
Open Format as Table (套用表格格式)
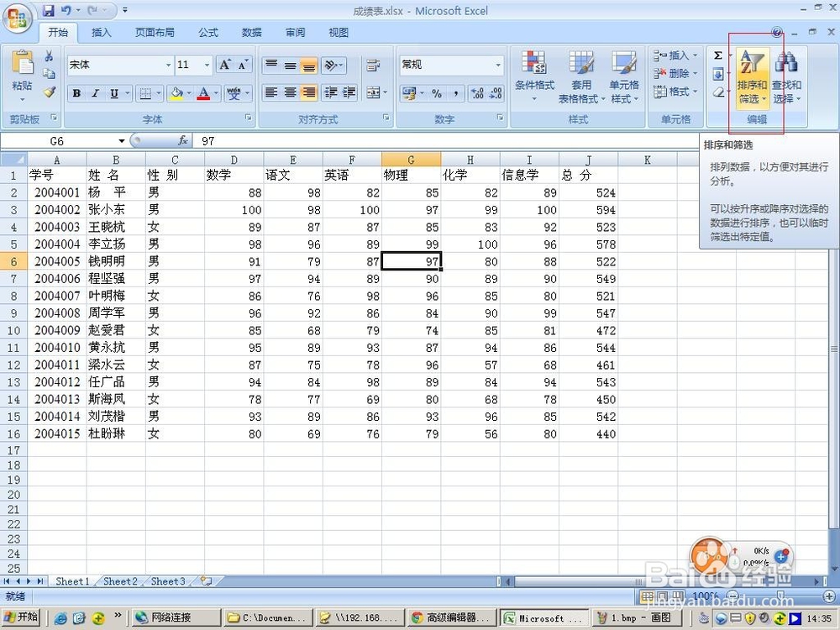[582, 76]
